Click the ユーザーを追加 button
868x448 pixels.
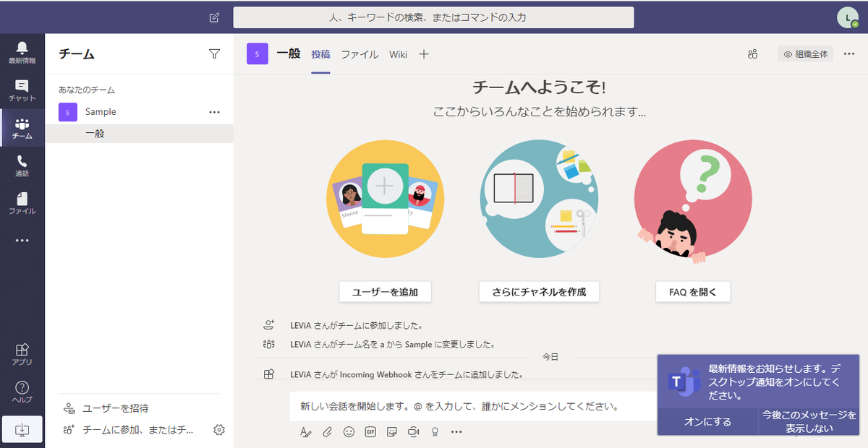[x=385, y=292]
